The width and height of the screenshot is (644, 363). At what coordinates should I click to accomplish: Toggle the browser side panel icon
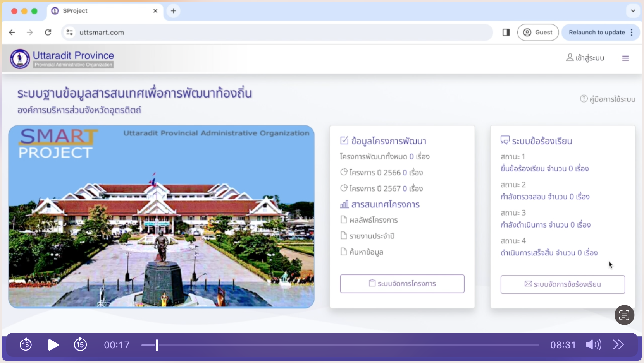pos(506,33)
